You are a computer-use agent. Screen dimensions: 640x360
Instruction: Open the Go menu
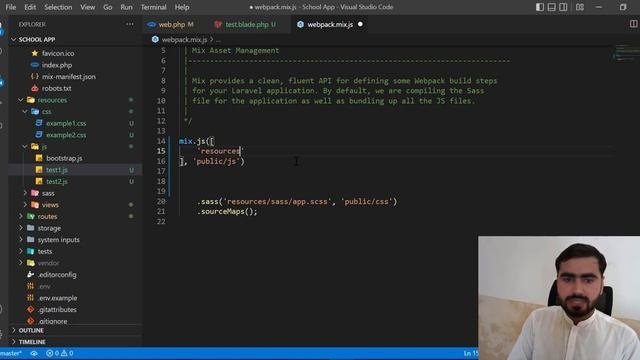pos(107,7)
